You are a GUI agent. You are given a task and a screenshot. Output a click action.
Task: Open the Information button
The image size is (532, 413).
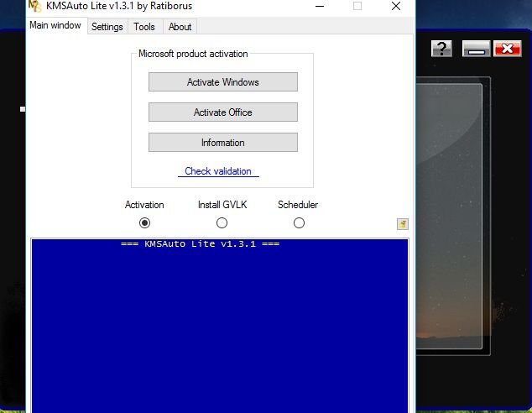[223, 142]
